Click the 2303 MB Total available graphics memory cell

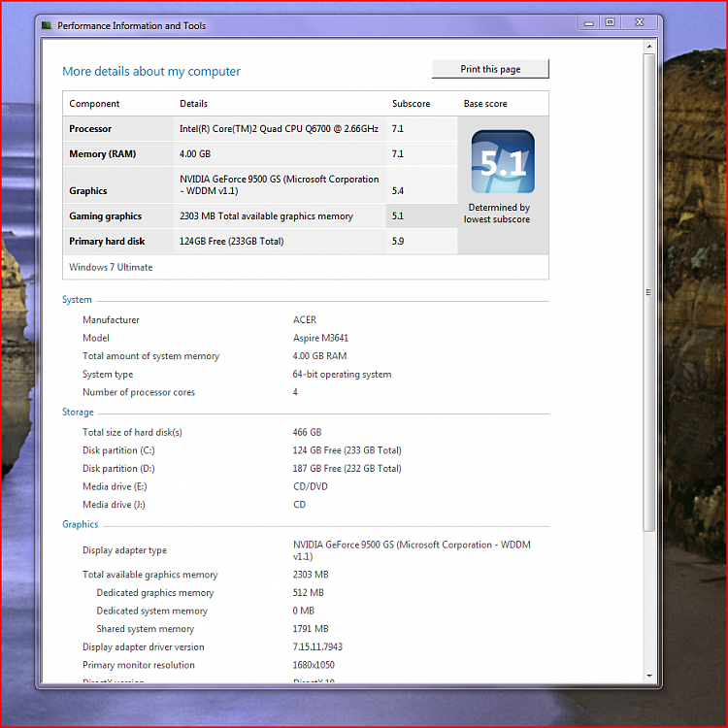(266, 215)
